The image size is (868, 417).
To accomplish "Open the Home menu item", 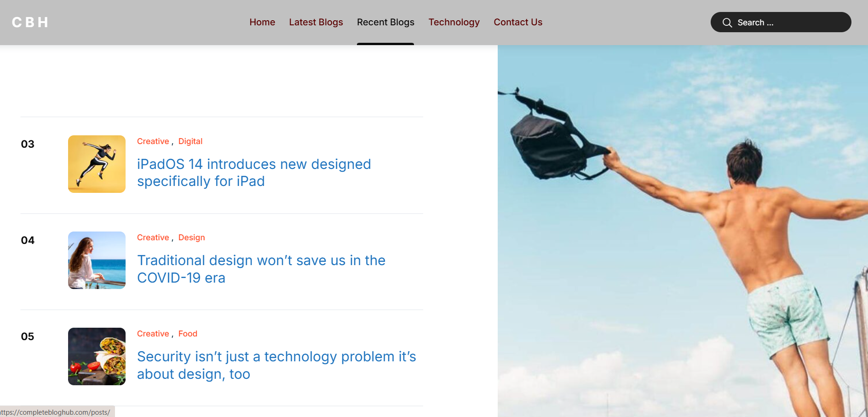I will click(x=262, y=22).
